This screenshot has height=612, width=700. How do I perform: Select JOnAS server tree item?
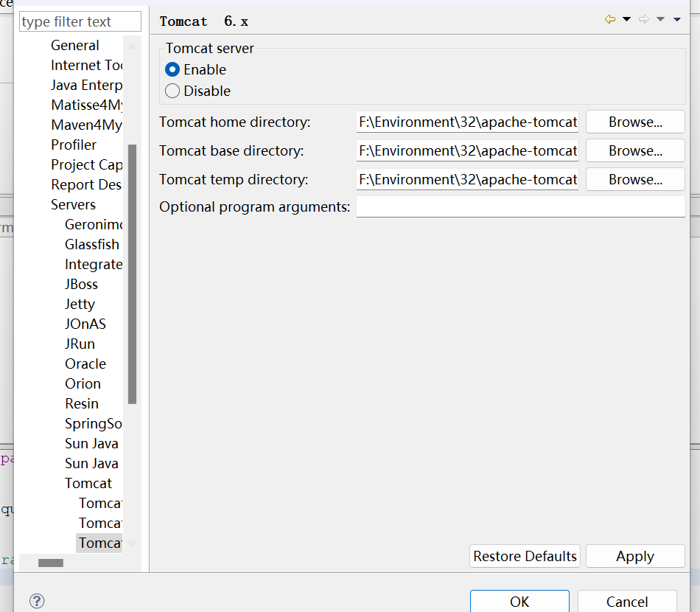click(85, 324)
